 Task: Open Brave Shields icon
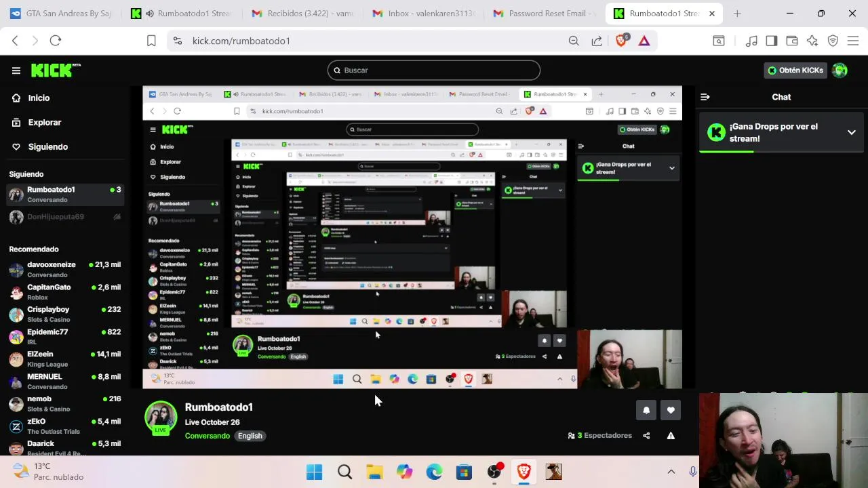pos(621,41)
